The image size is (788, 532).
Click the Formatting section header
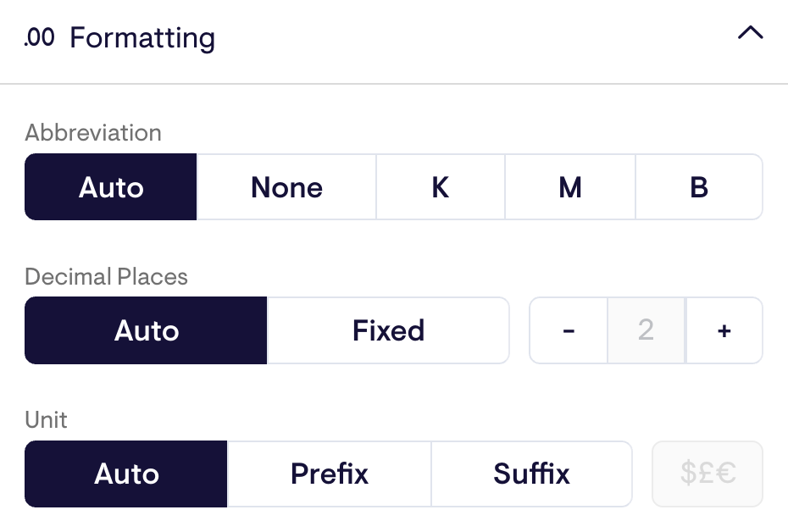coord(142,38)
